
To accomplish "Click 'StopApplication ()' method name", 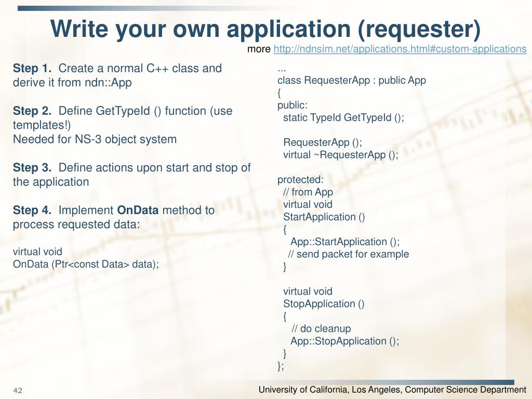I will tap(324, 304).
